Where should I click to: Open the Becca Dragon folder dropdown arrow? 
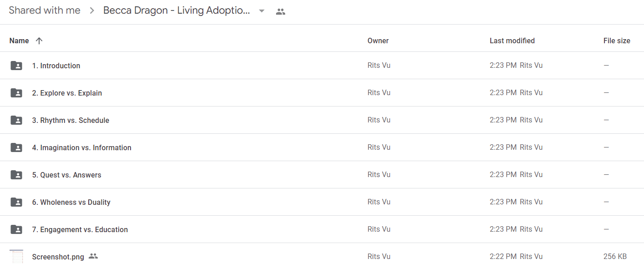(262, 11)
